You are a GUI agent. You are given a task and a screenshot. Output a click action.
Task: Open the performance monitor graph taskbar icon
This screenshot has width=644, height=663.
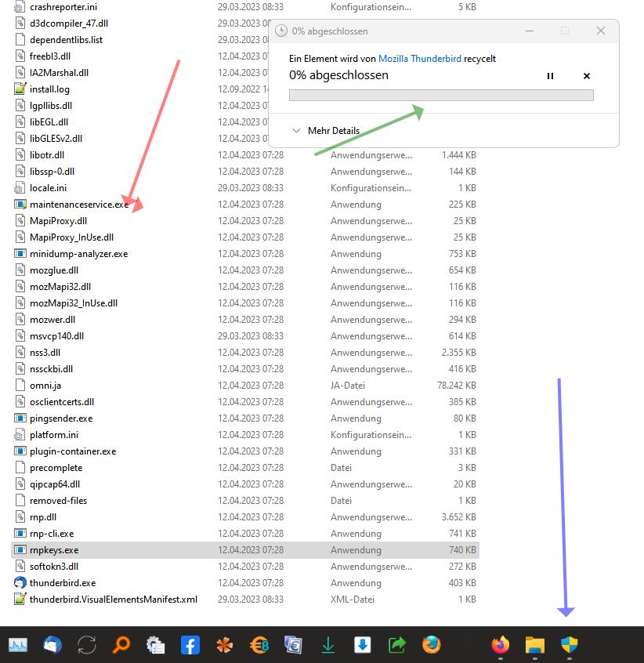tap(18, 645)
